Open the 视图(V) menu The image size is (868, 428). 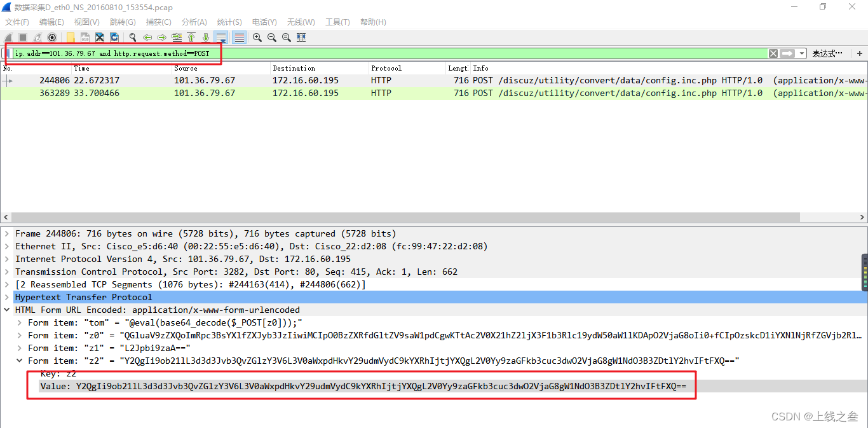point(86,22)
